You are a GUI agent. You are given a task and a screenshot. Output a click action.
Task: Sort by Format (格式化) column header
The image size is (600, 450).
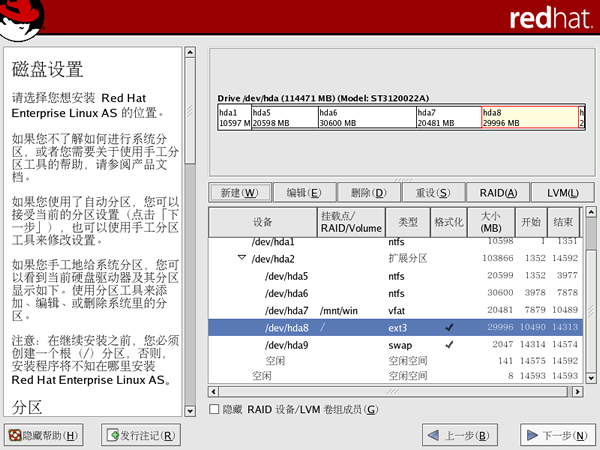coord(449,222)
